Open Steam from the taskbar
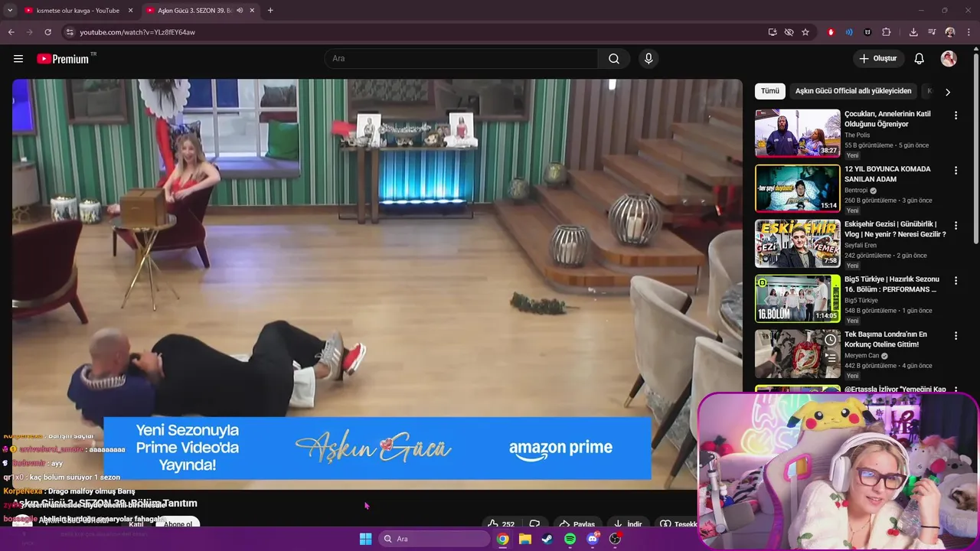Image resolution: width=980 pixels, height=551 pixels. click(547, 539)
